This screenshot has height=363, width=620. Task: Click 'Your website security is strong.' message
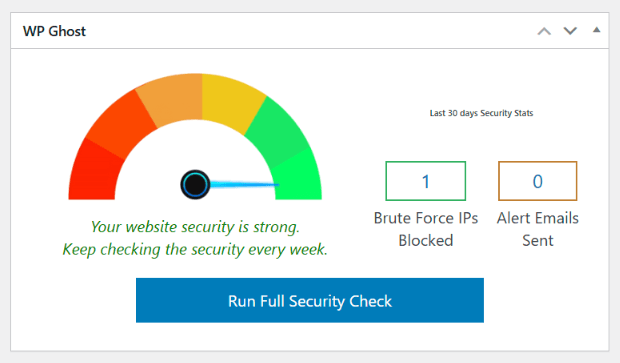(x=195, y=227)
